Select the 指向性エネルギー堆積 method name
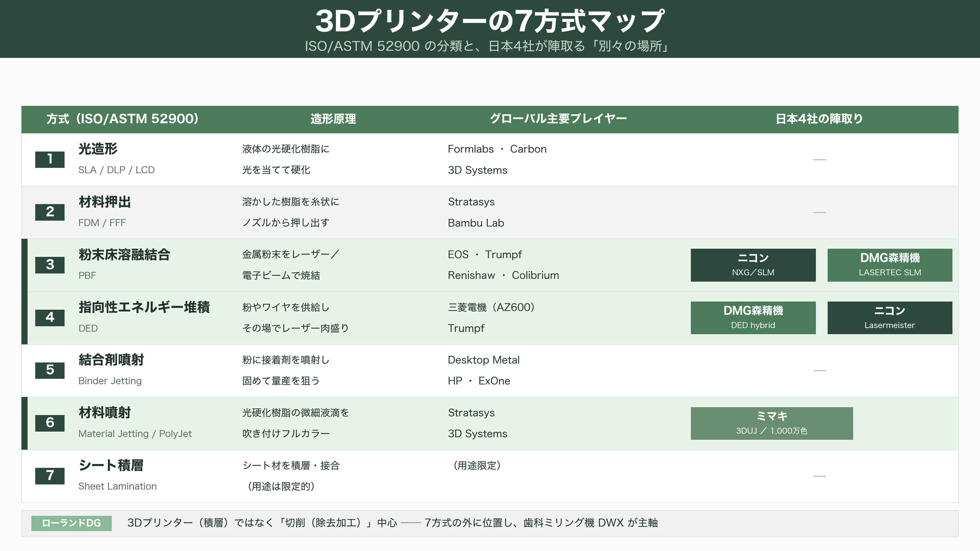The image size is (980, 551). [144, 307]
